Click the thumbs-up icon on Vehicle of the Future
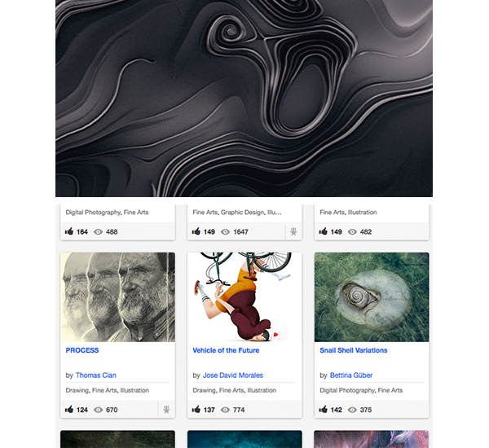 [196, 410]
